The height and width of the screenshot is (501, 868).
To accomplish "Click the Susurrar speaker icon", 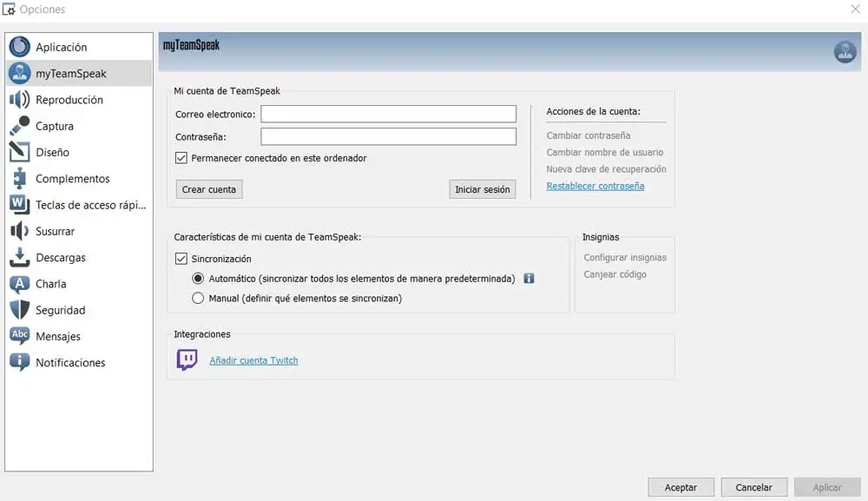I will pos(19,231).
